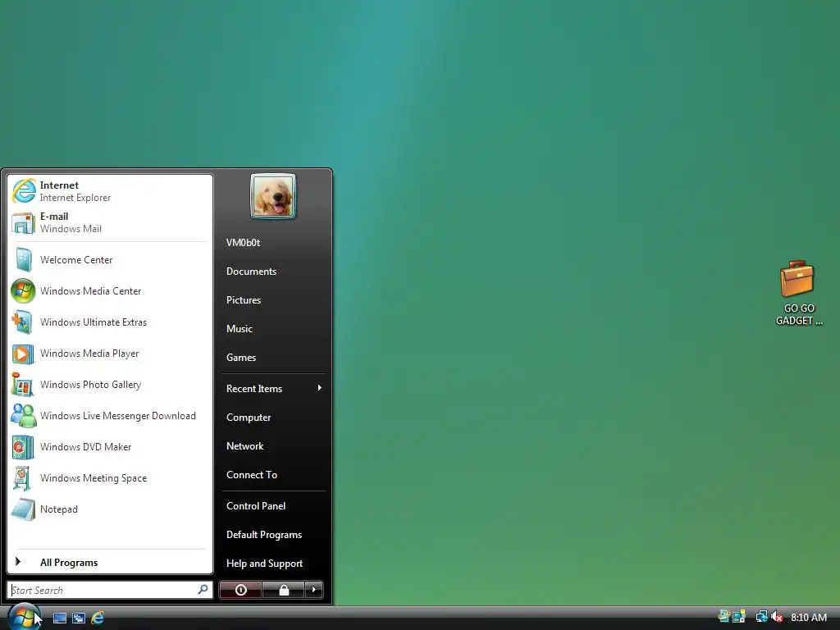Expand the Recent Items submenu arrow
The width and height of the screenshot is (840, 630).
(320, 388)
